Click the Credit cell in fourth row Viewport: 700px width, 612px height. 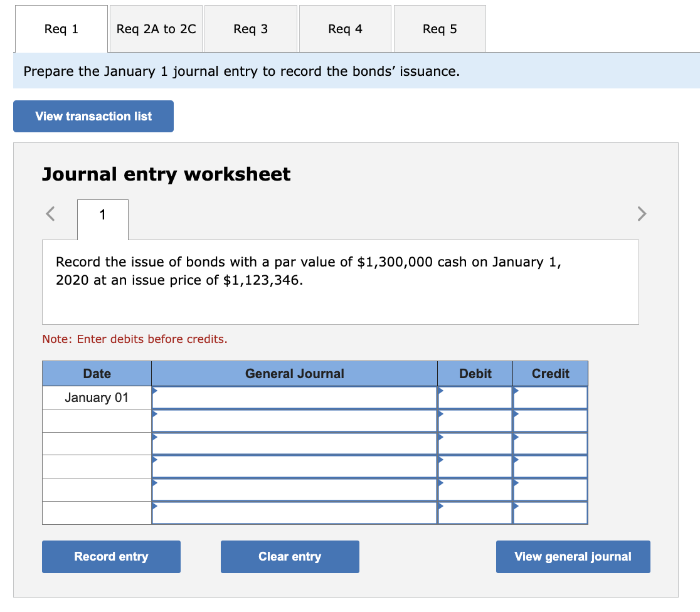click(x=551, y=467)
